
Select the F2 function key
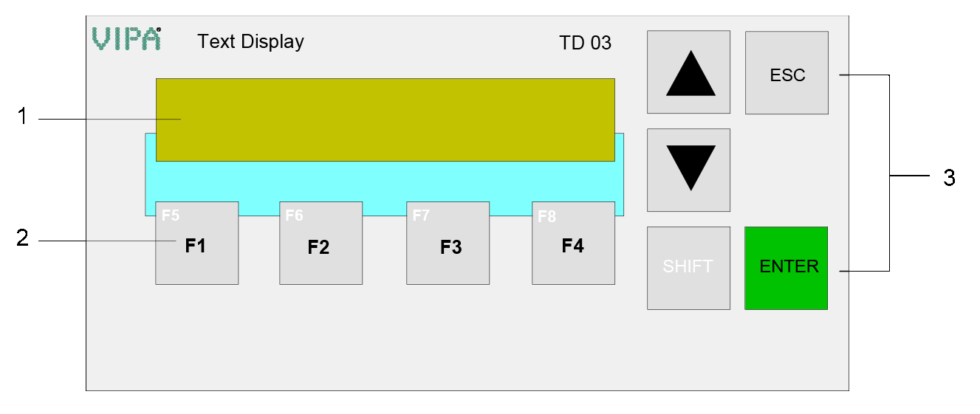[321, 243]
